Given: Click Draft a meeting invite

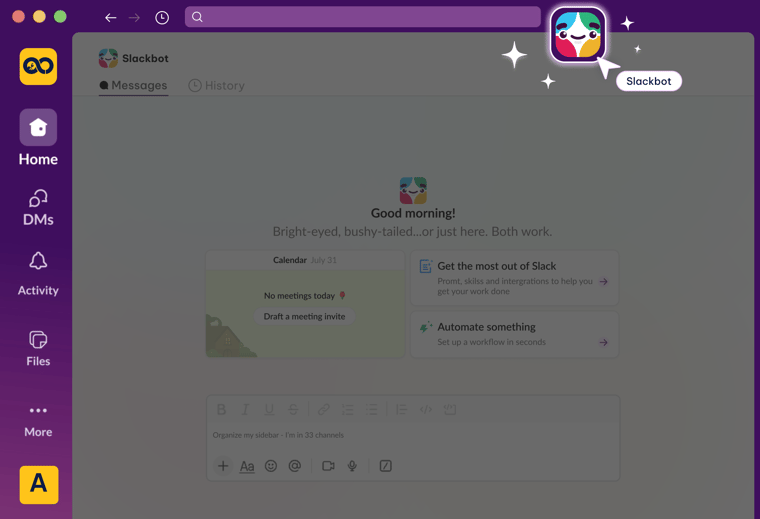Looking at the screenshot, I should pos(304,316).
